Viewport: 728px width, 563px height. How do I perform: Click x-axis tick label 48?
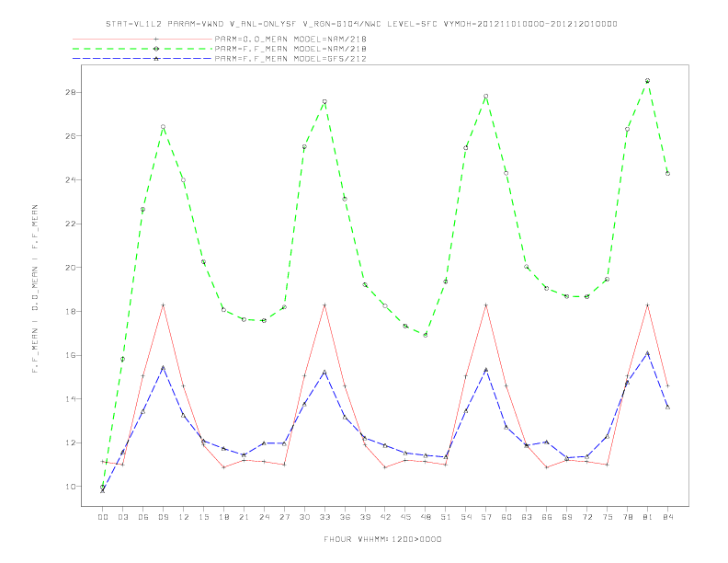(x=426, y=517)
